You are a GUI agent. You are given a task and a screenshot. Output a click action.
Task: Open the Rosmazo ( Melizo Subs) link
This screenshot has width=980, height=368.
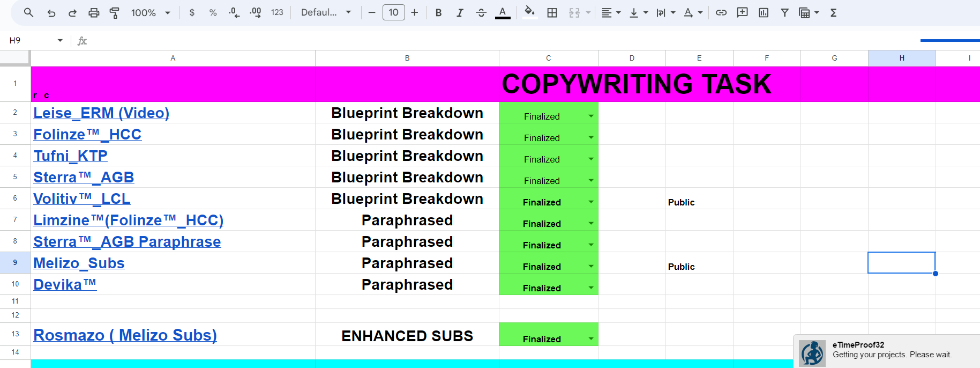tap(125, 335)
